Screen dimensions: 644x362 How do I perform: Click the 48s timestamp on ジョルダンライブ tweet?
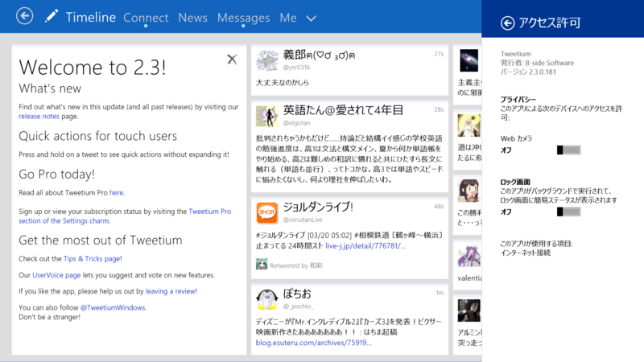(439, 207)
